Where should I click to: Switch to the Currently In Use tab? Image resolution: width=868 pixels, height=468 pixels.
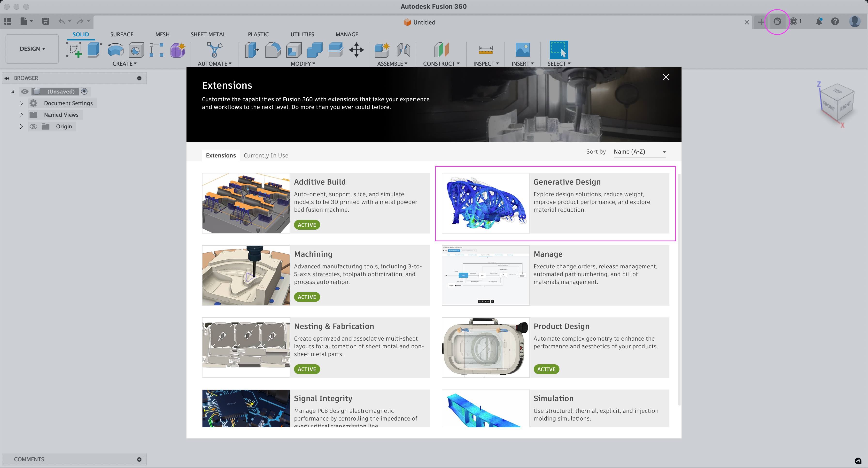[265, 155]
